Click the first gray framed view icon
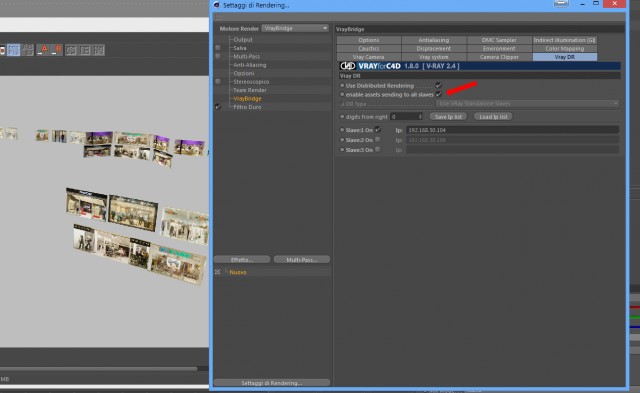 (x=71, y=50)
